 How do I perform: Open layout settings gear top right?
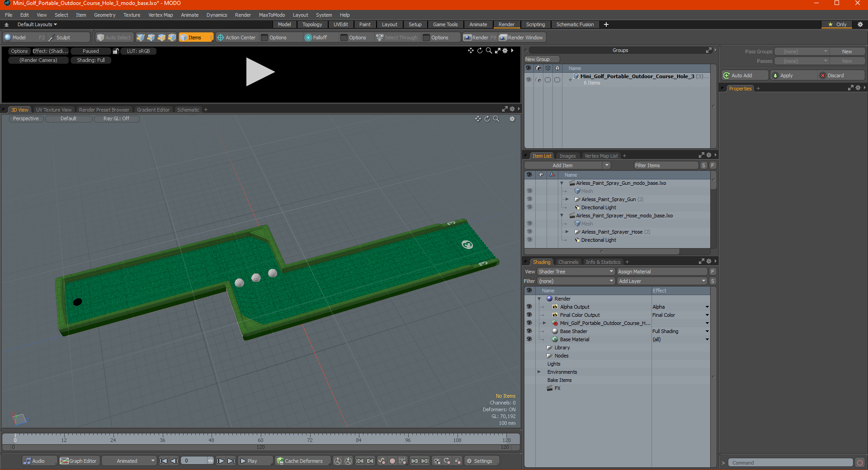tap(860, 24)
